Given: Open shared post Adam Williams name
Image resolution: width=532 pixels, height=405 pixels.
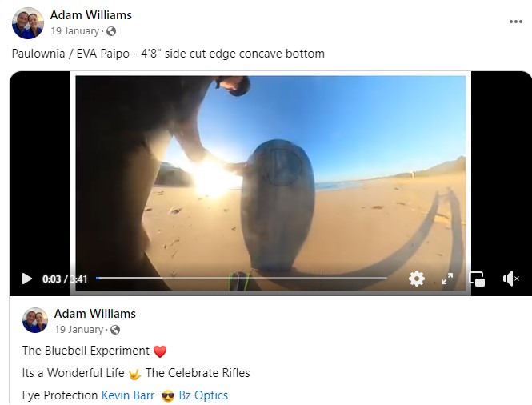Looking at the screenshot, I should pos(95,314).
